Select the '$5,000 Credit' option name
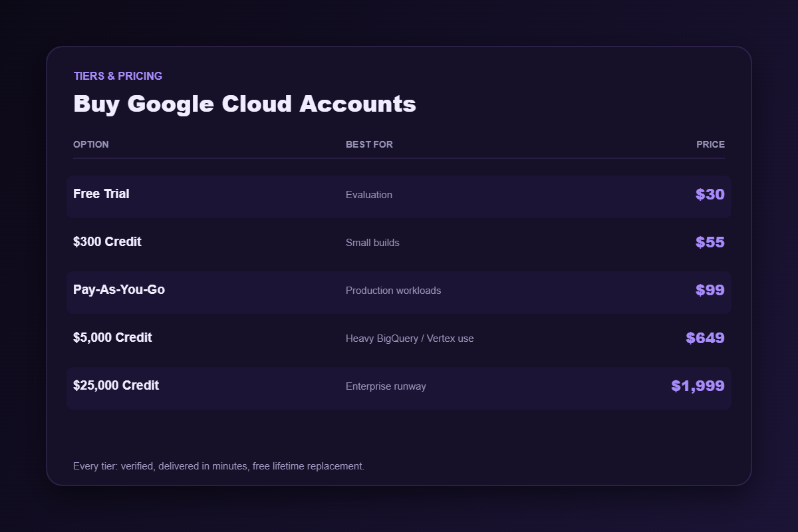 pyautogui.click(x=112, y=338)
